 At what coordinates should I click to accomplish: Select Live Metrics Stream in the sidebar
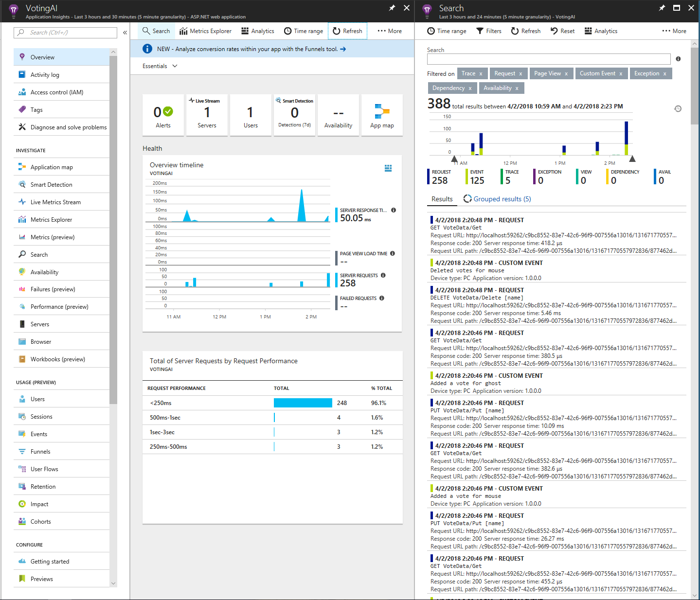click(x=56, y=202)
